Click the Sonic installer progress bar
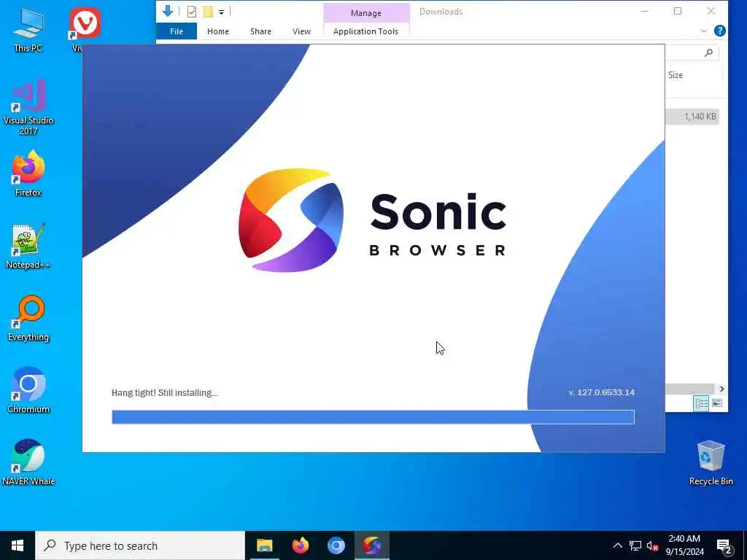 (x=373, y=416)
